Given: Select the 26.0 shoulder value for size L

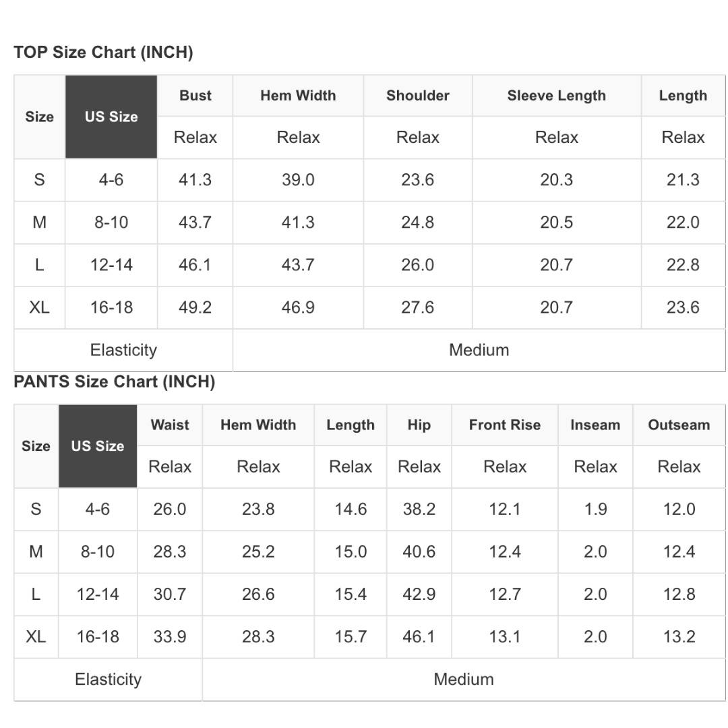Looking at the screenshot, I should (x=418, y=265).
